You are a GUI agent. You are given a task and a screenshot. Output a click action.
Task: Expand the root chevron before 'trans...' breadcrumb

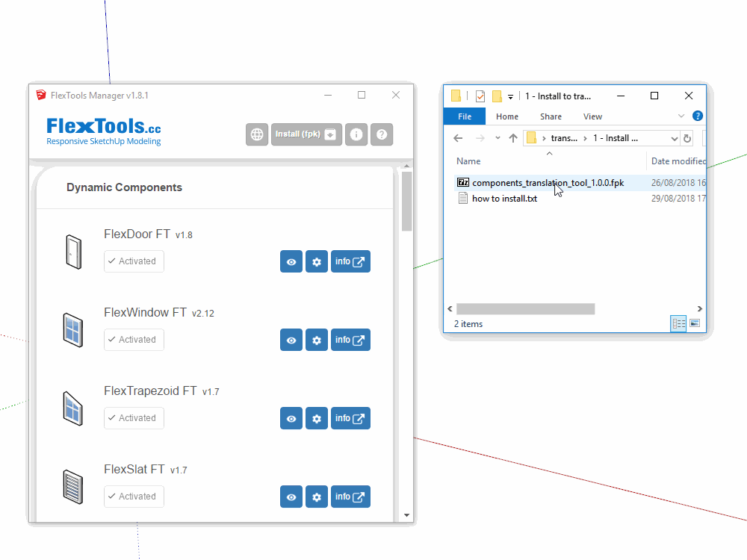pyautogui.click(x=544, y=139)
